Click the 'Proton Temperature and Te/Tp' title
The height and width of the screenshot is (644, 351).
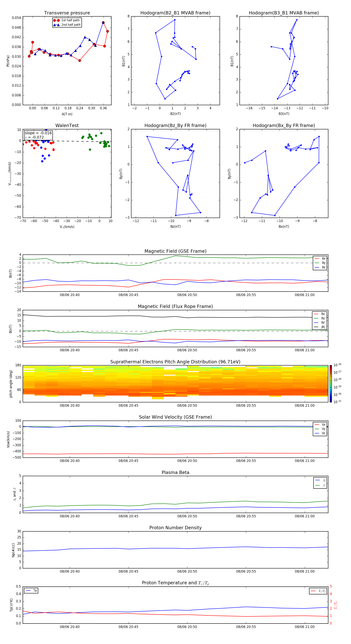(x=175, y=583)
